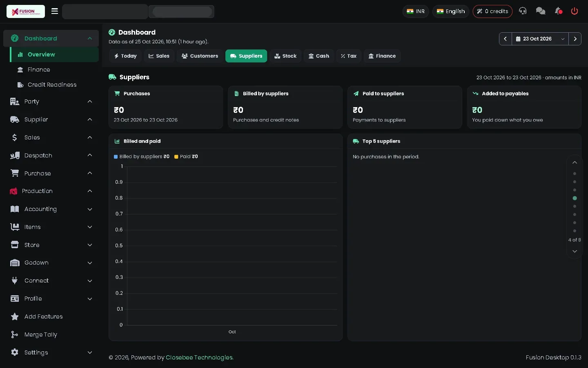
Task: Toggle Paid legend series
Action: 186,157
